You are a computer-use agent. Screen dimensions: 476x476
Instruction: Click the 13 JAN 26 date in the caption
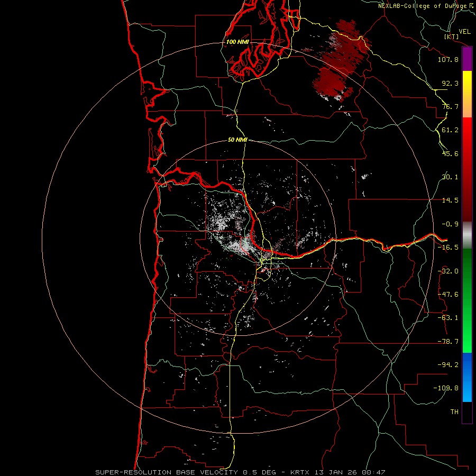[x=336, y=472]
